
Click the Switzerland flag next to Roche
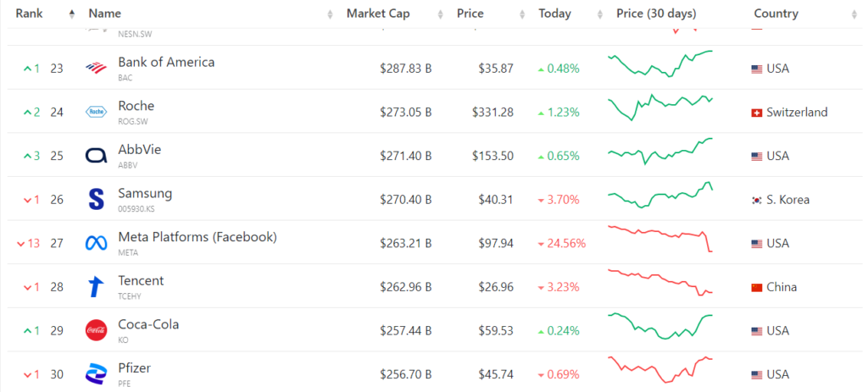[x=757, y=113]
